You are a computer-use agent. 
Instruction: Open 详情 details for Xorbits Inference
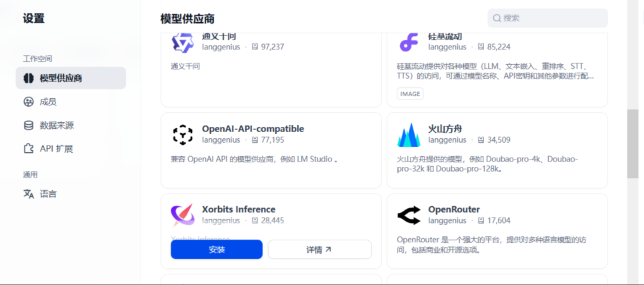tap(319, 249)
